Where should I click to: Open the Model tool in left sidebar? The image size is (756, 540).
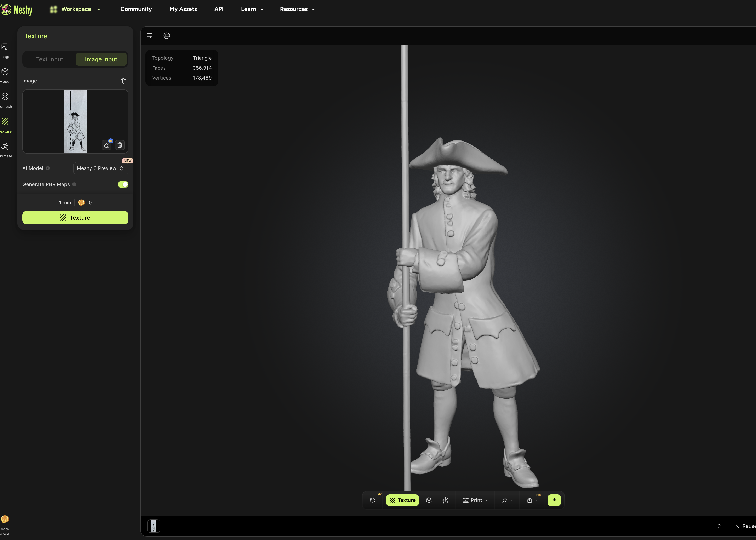click(x=5, y=75)
